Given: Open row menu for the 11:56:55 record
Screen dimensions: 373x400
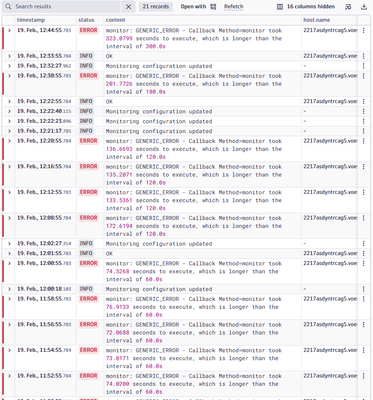Looking at the screenshot, I should pyautogui.click(x=363, y=325).
